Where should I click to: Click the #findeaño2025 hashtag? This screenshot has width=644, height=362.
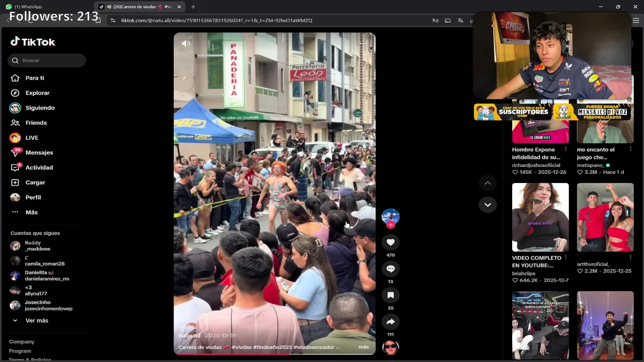[x=272, y=347]
